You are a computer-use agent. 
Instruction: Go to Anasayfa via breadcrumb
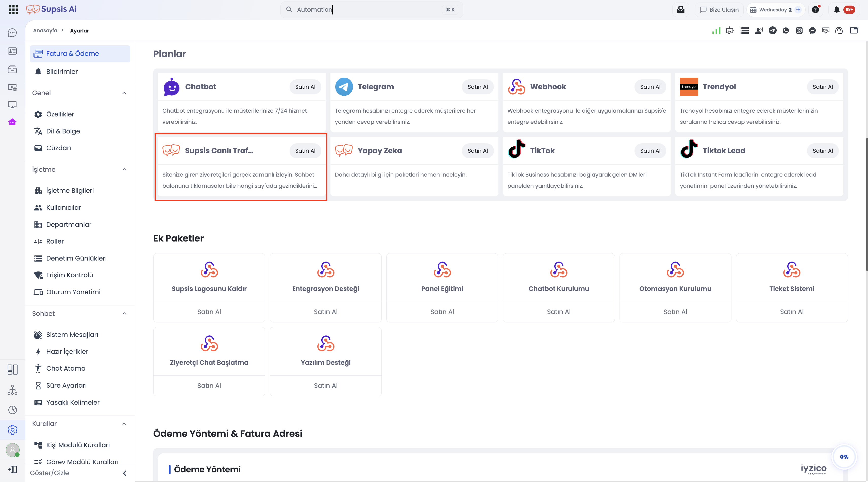point(45,30)
